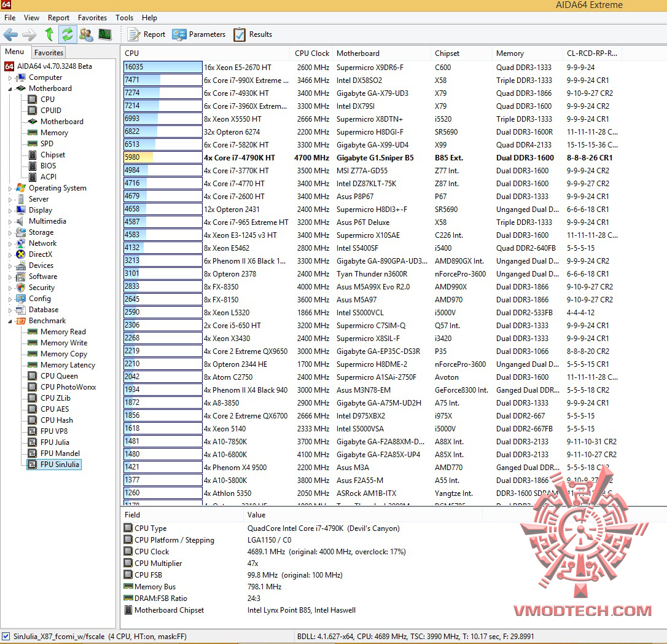Select Memory Write benchmark
The width and height of the screenshot is (667, 644).
tap(64, 343)
